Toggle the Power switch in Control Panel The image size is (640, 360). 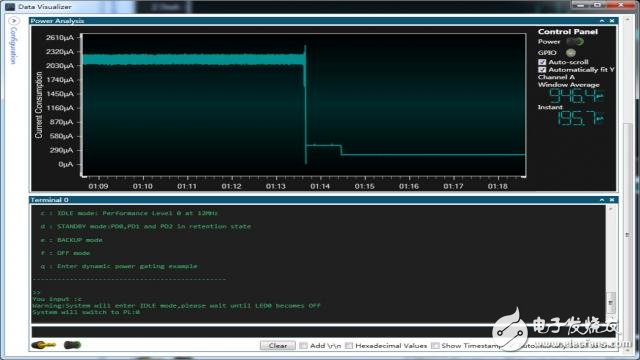(x=575, y=42)
